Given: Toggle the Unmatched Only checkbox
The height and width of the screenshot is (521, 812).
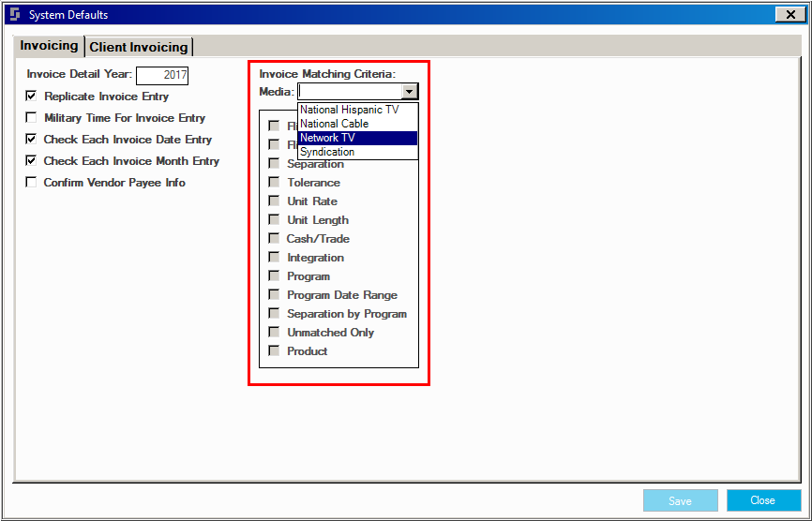Looking at the screenshot, I should [x=274, y=333].
